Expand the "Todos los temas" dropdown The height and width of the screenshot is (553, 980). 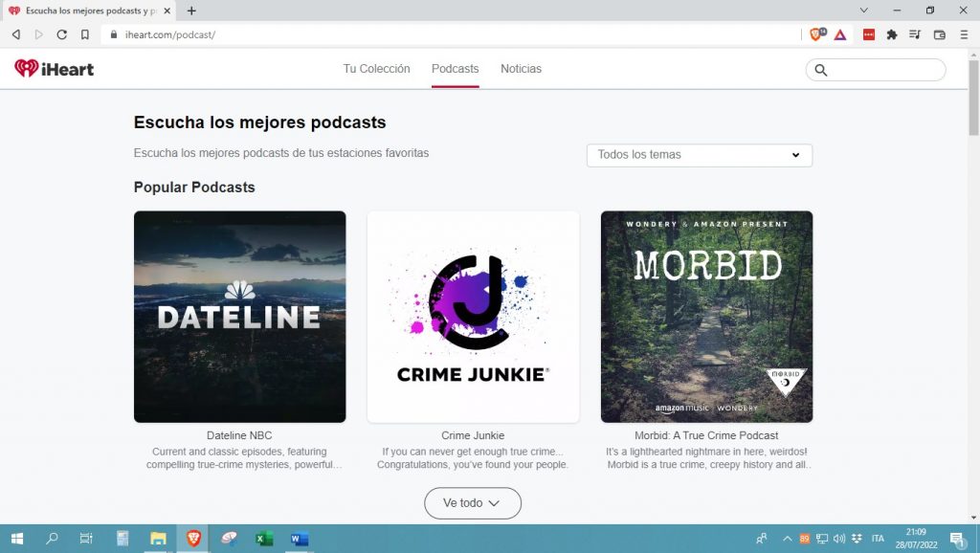(699, 155)
